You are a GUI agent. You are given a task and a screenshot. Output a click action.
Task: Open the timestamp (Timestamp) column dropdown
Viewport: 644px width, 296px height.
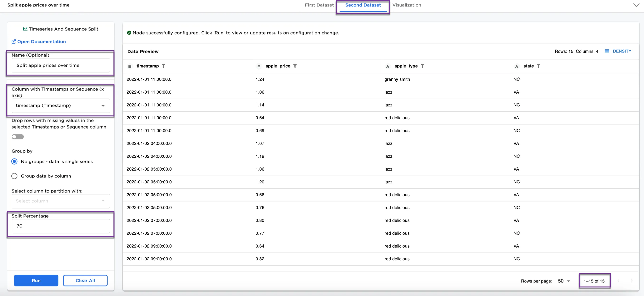(x=61, y=106)
